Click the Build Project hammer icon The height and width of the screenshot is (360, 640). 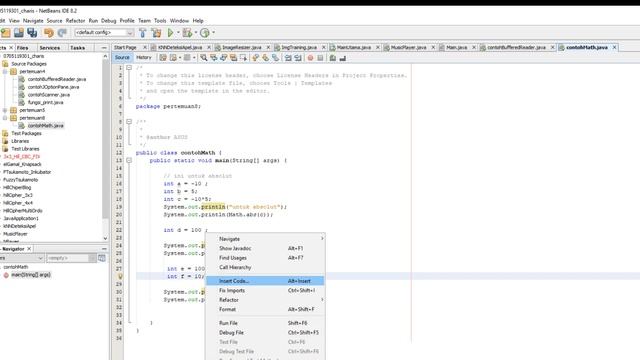tap(142, 33)
